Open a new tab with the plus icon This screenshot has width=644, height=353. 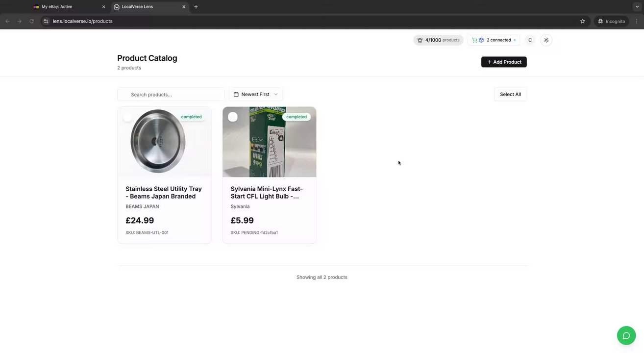196,7
